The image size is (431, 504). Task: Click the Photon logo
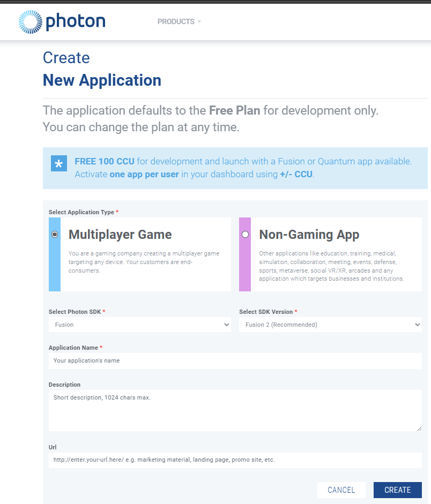62,22
